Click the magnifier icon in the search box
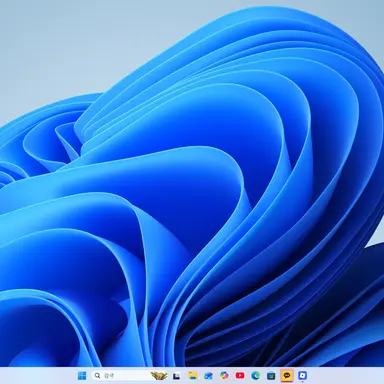 tap(97, 376)
